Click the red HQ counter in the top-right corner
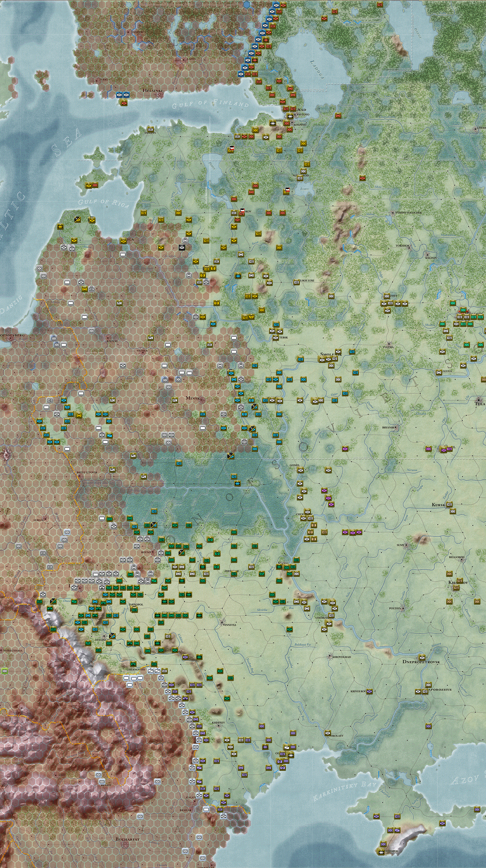 pyautogui.click(x=380, y=5)
